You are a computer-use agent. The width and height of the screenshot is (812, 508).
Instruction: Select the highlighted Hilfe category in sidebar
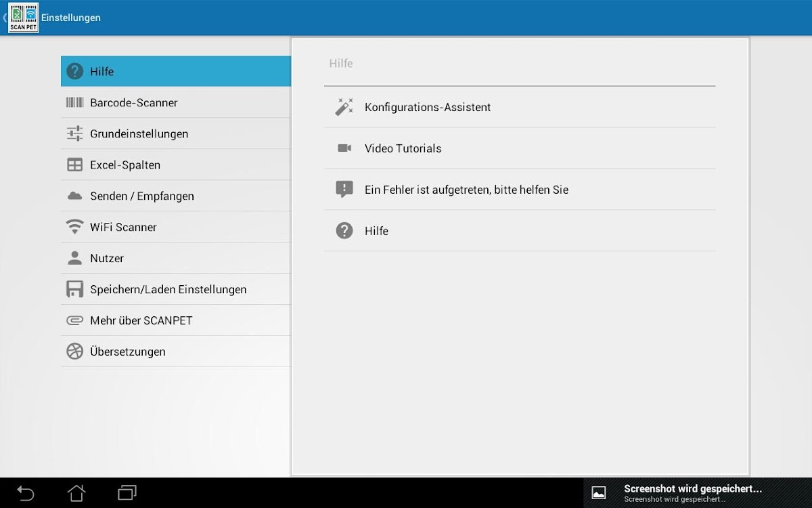coord(176,71)
